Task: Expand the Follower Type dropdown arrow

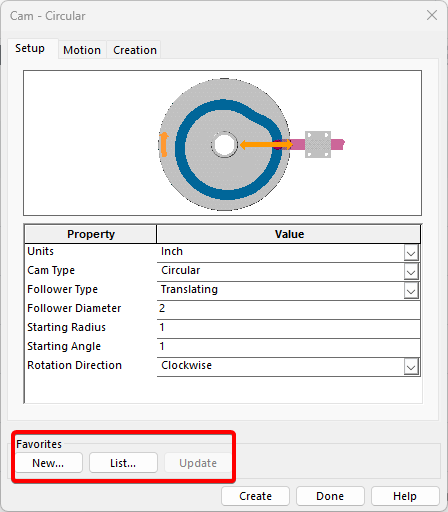Action: [411, 291]
